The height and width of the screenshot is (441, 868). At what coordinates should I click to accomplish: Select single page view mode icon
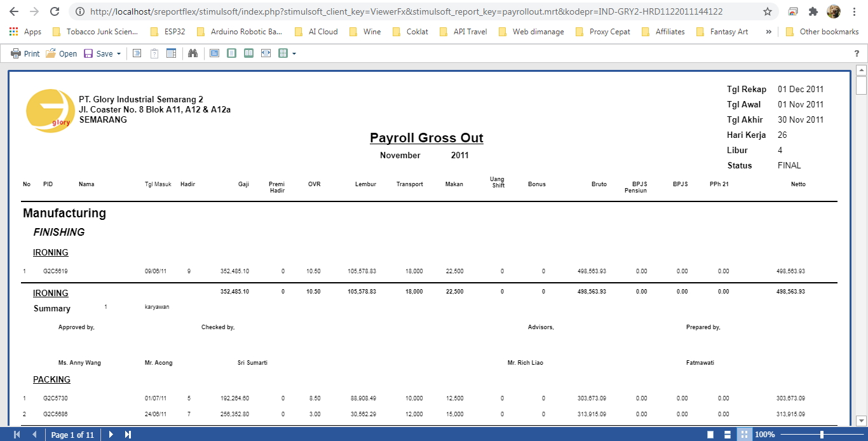[231, 53]
